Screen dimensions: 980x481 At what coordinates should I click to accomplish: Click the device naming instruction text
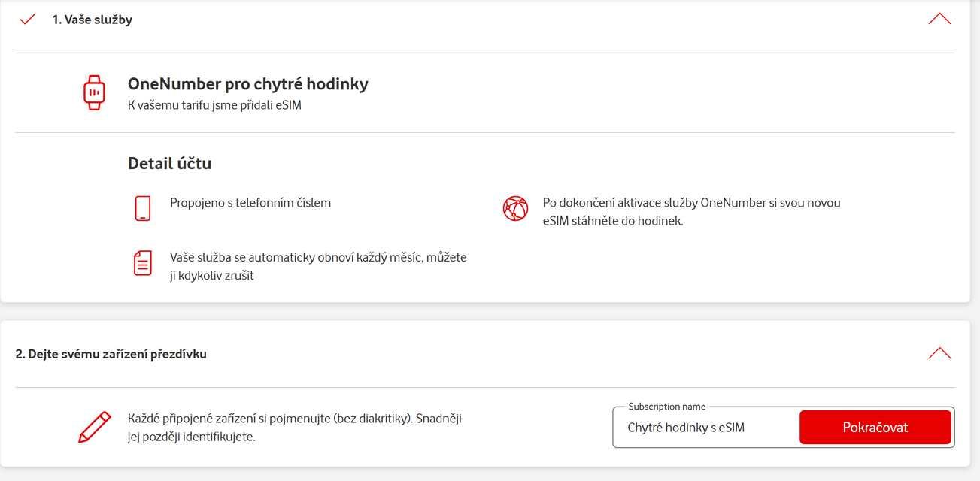pyautogui.click(x=294, y=427)
